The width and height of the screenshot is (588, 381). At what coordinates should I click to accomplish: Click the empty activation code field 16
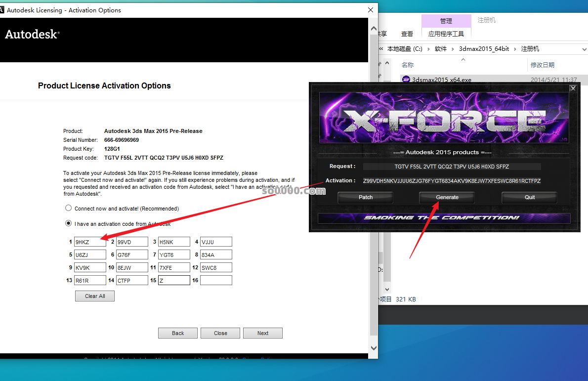pos(216,280)
